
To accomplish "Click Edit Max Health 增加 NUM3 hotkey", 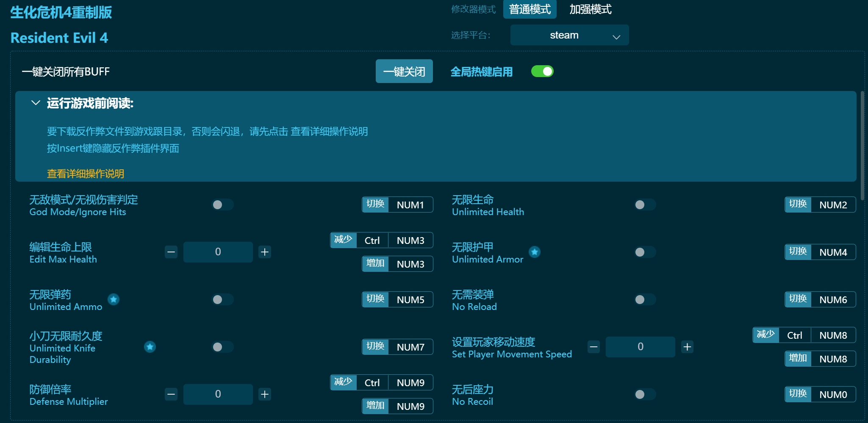I will tap(397, 264).
